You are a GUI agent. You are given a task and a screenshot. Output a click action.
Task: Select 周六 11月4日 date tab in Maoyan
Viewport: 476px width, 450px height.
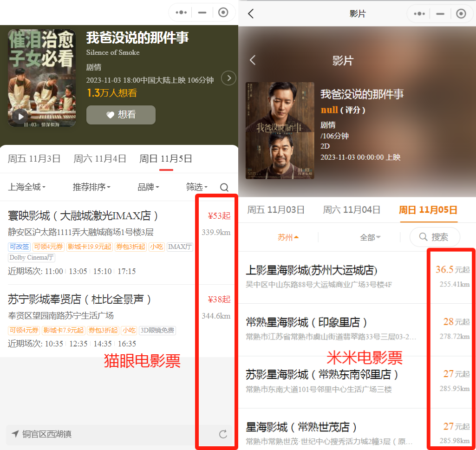coord(100,159)
